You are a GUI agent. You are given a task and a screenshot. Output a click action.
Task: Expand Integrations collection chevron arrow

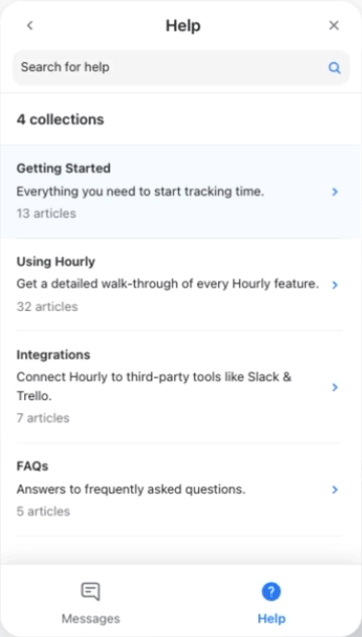coord(335,387)
